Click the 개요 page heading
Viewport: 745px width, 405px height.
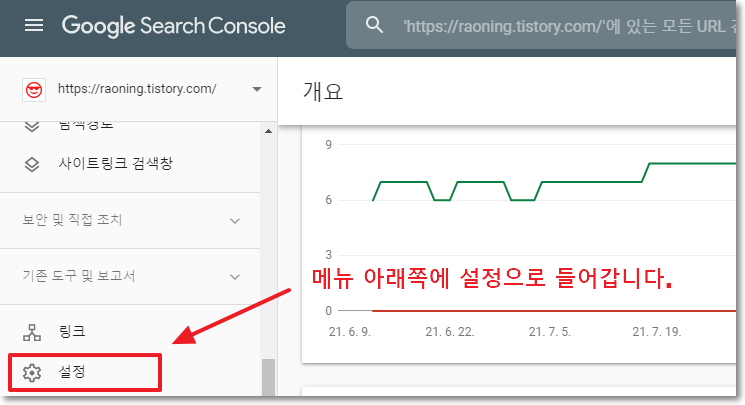coord(323,91)
